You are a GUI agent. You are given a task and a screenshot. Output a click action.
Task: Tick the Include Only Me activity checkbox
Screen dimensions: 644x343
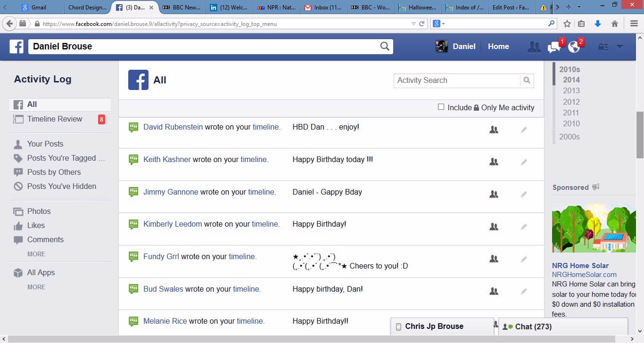pos(441,107)
